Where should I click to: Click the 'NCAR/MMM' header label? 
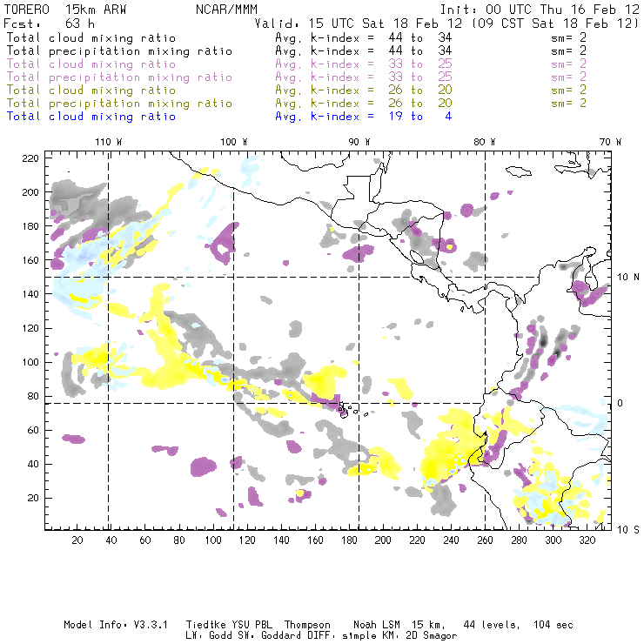pos(227,9)
